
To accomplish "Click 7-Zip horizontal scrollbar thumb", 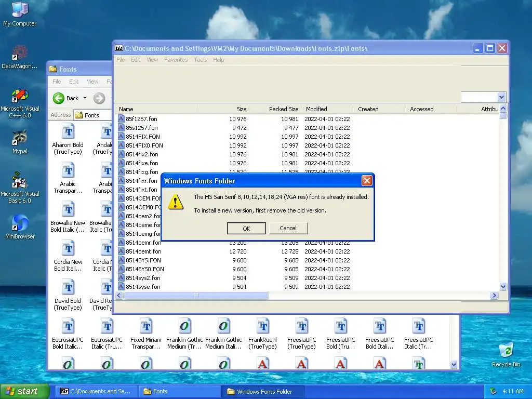I will click(x=196, y=296).
